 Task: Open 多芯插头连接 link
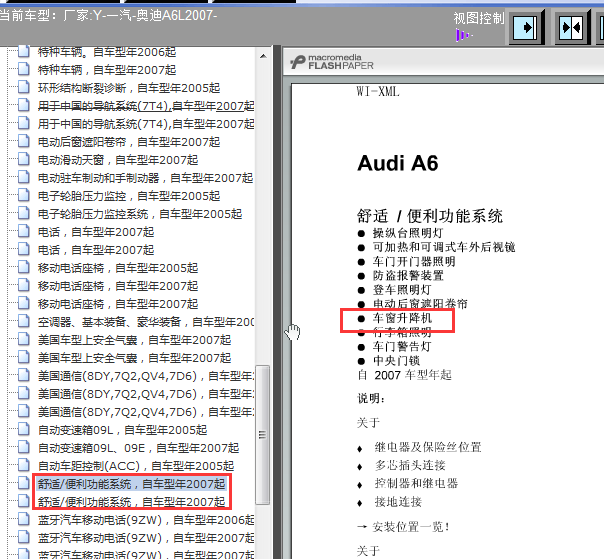[x=410, y=465]
